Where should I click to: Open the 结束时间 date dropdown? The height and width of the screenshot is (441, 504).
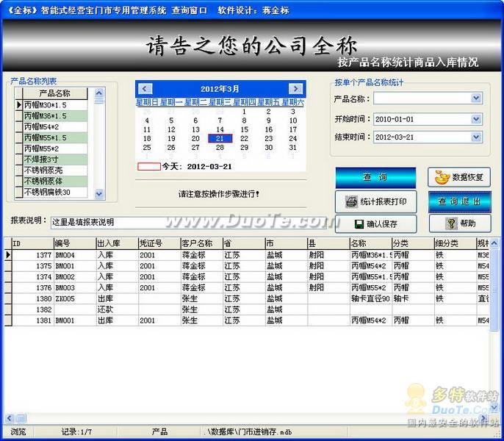coord(476,137)
